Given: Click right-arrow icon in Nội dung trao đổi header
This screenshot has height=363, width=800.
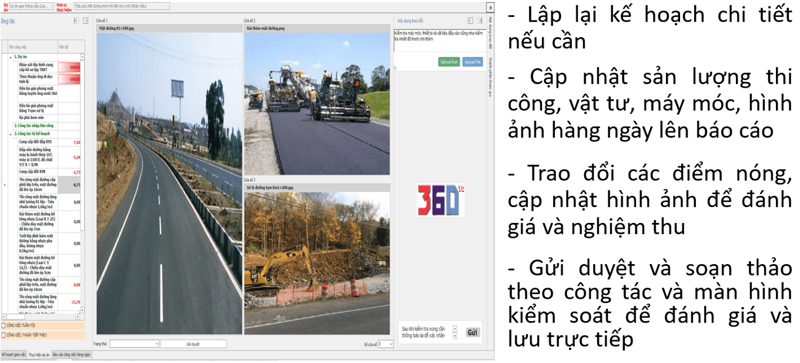Looking at the screenshot, I should (480, 20).
